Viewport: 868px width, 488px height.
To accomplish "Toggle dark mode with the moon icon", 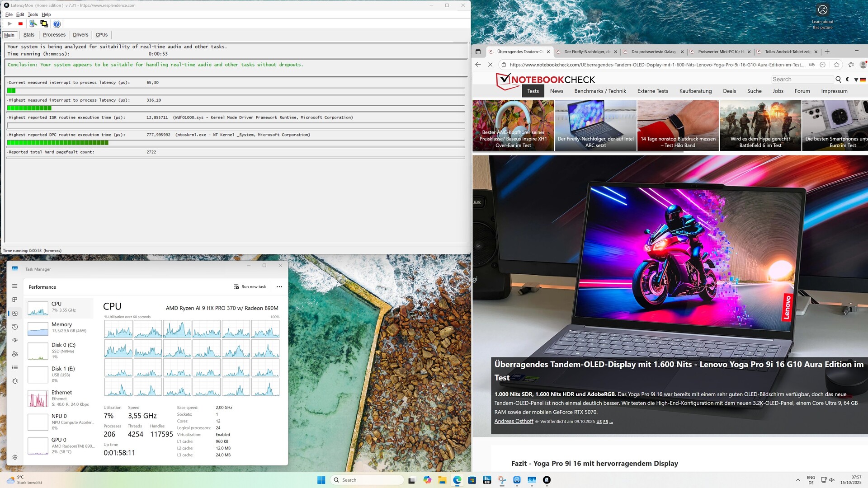I will pos(848,80).
